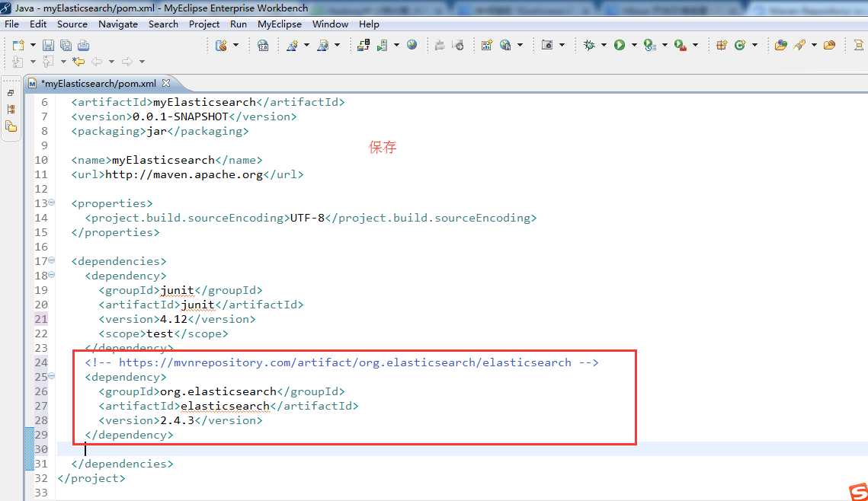The width and height of the screenshot is (868, 501).
Task: Click the Restore view icon in left sidebar
Action: tap(11, 93)
